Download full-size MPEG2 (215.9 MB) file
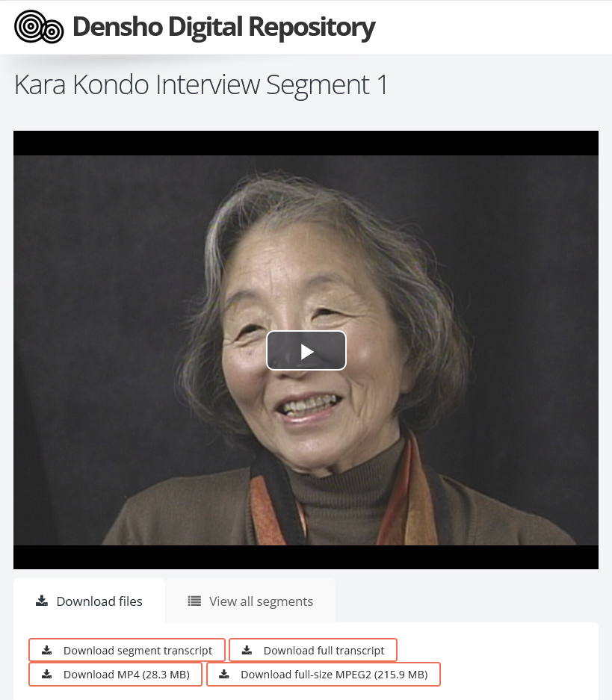This screenshot has width=612, height=700. 323,674
